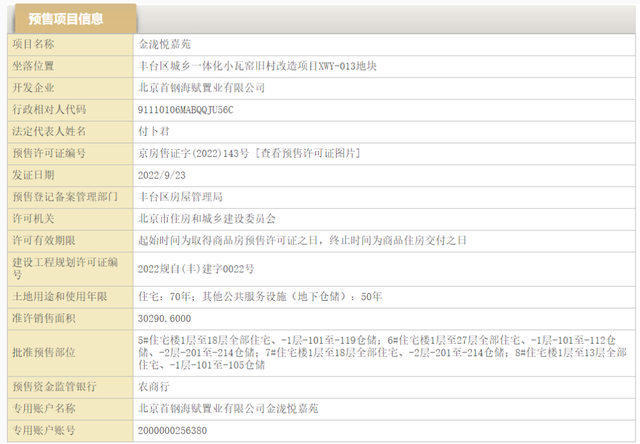Select account number 2000000256380
The height and width of the screenshot is (444, 640).
(172, 431)
